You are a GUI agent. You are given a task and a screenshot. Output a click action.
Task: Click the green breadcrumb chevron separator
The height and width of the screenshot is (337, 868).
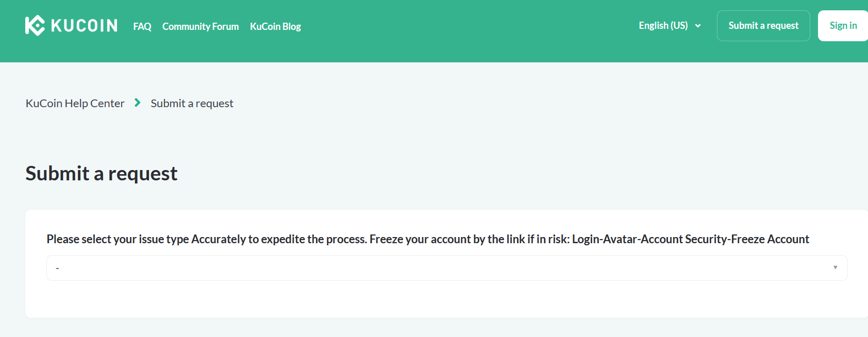pyautogui.click(x=138, y=103)
